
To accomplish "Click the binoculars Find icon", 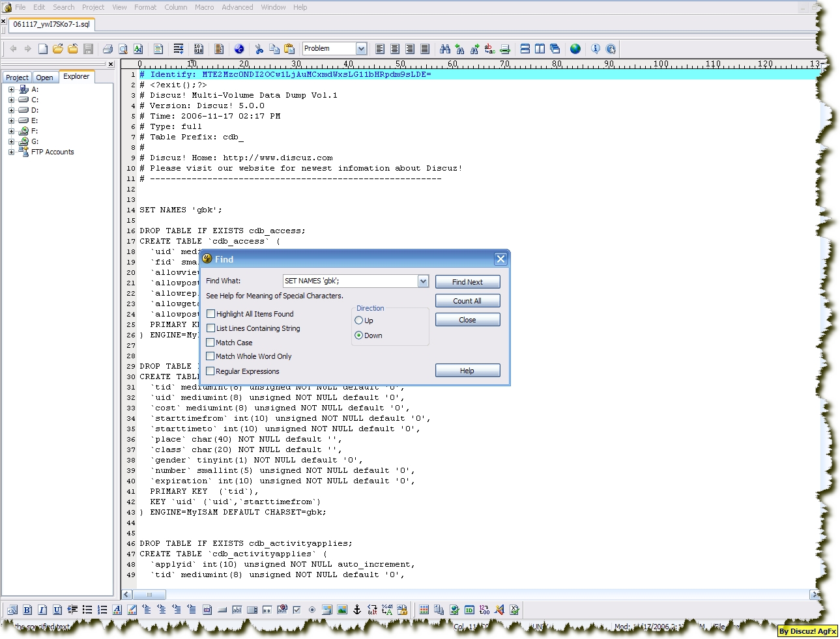I will point(445,49).
